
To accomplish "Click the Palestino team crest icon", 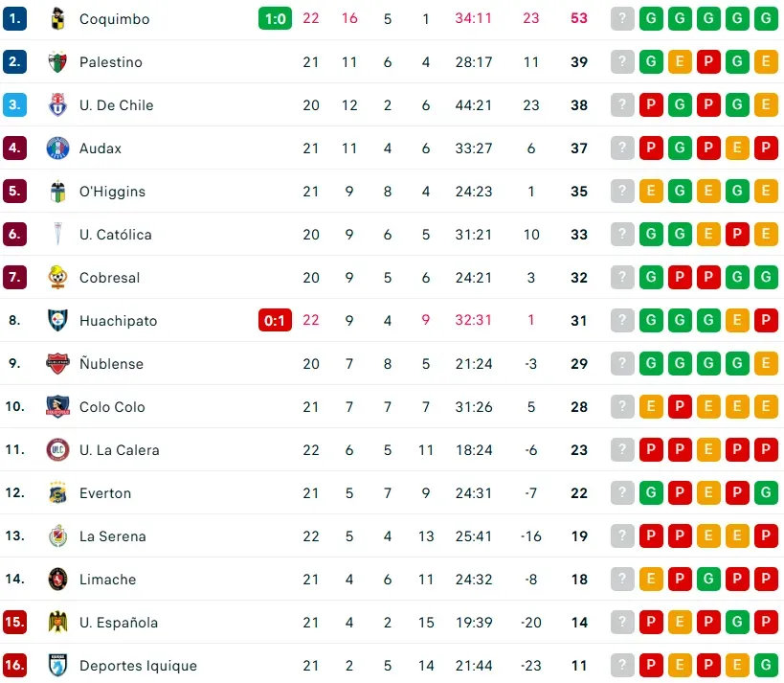I will [x=58, y=62].
